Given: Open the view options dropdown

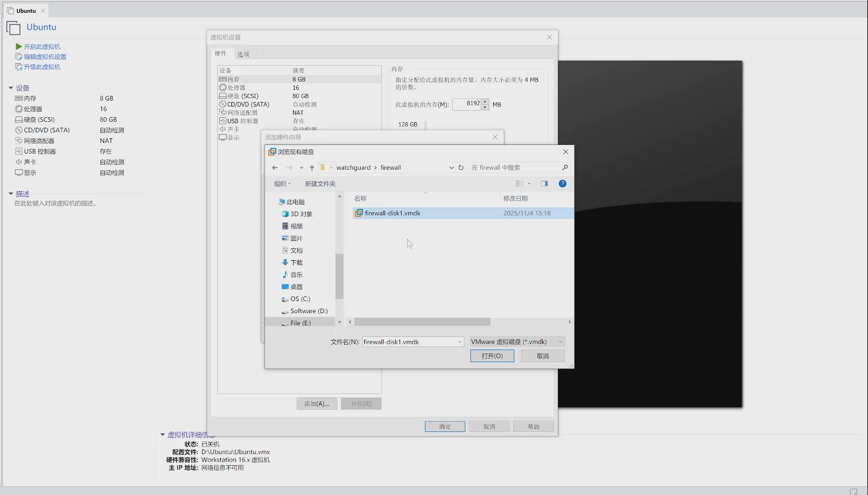Looking at the screenshot, I should click(529, 184).
